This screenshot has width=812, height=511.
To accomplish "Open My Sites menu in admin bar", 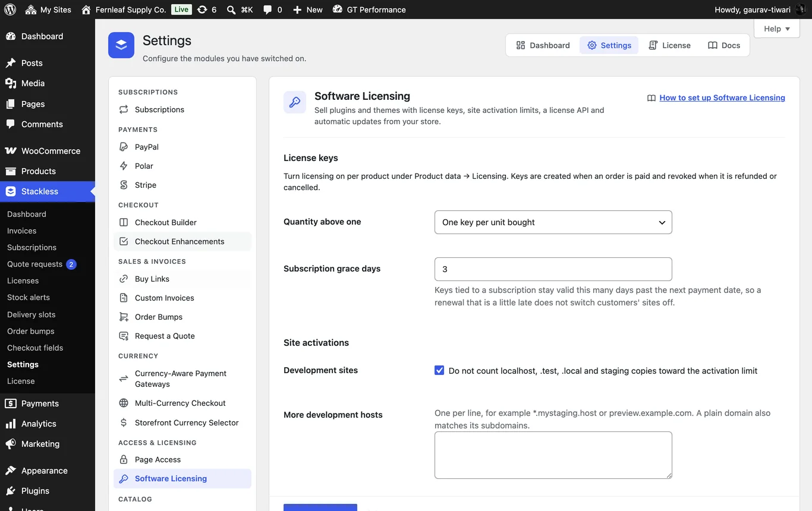I will [x=48, y=10].
